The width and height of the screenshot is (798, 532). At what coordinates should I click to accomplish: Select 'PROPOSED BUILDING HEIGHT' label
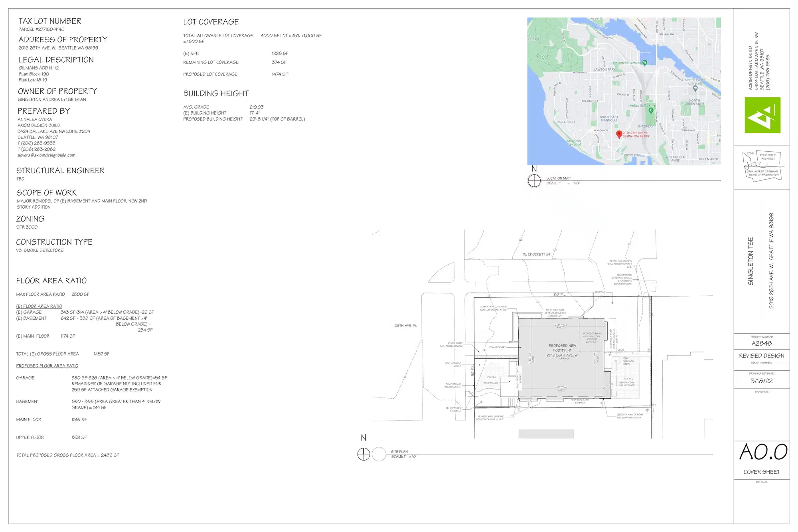click(213, 119)
